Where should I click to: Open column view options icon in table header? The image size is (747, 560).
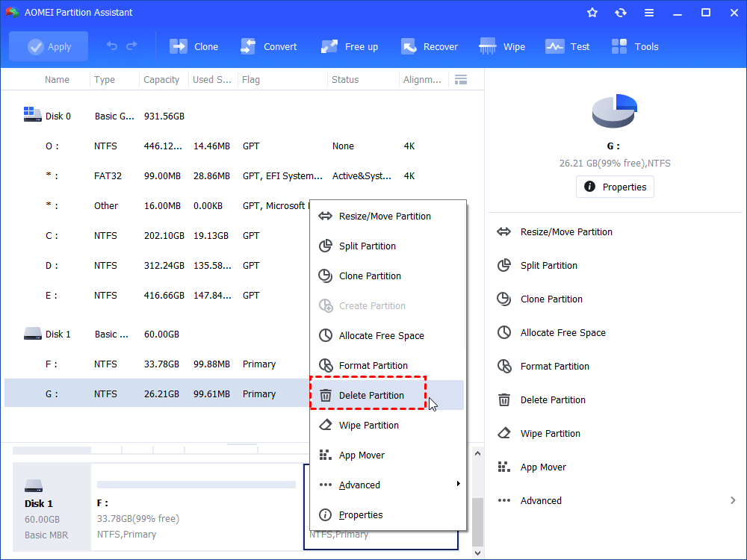coord(461,79)
